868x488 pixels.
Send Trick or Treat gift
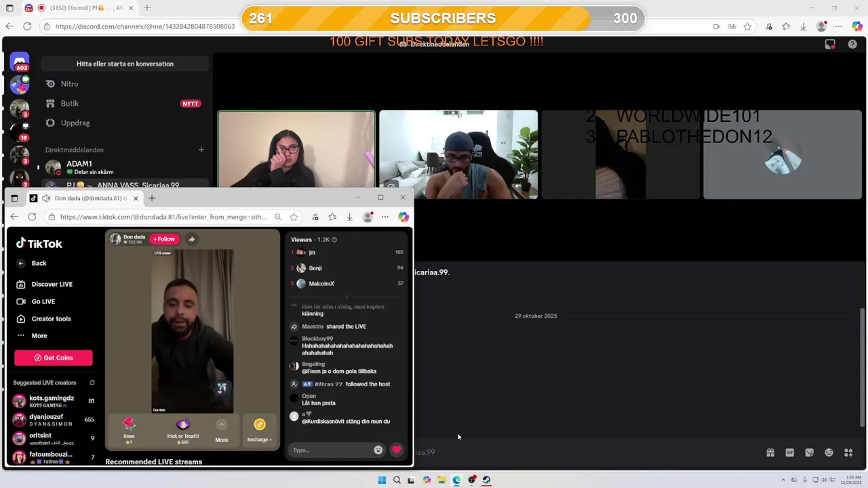(x=182, y=430)
